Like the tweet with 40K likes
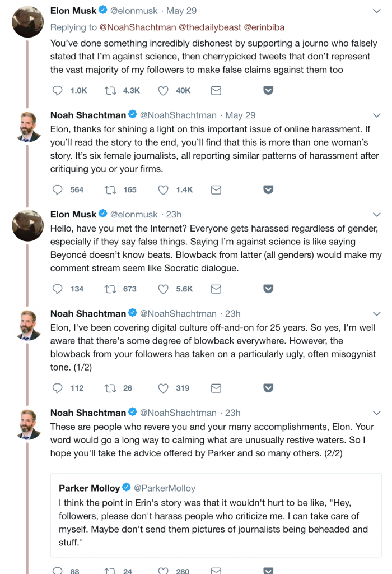392x574 pixels. (x=163, y=90)
